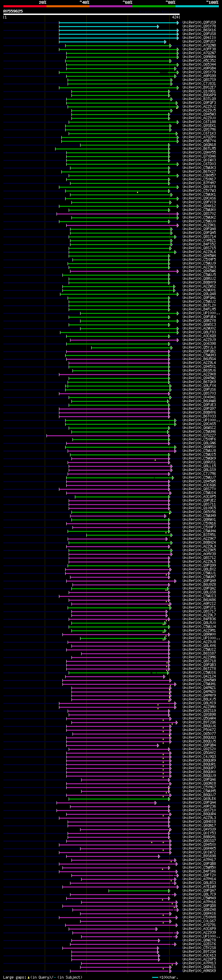
Task: Select label UniRef100_C6TD03
Action: [199, 164]
